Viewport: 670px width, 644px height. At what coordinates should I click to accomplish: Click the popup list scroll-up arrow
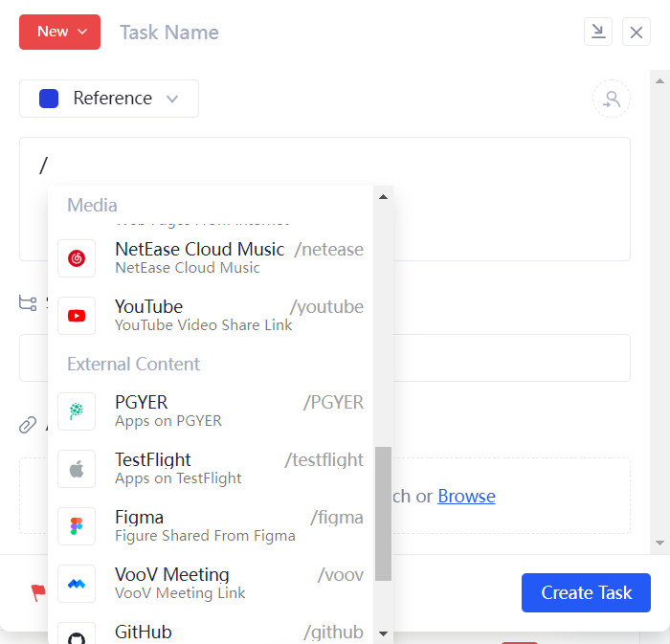(383, 197)
